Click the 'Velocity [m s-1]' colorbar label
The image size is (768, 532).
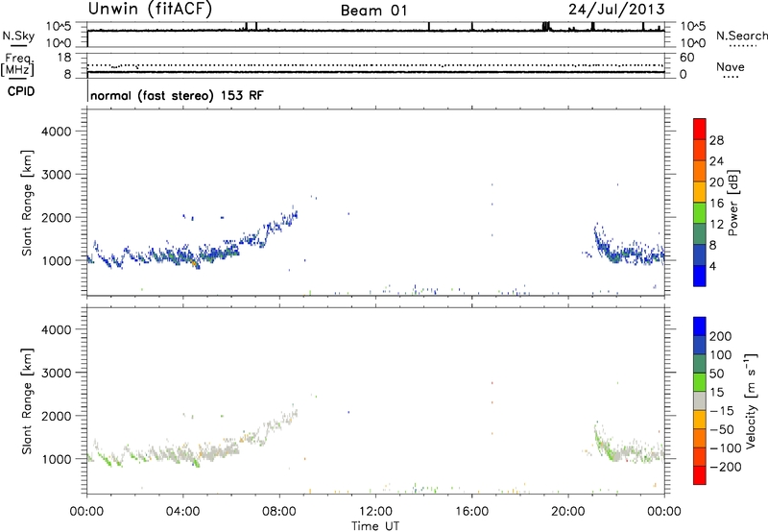coord(751,400)
